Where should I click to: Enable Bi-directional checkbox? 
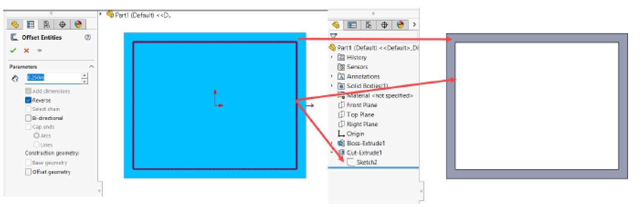point(28,118)
